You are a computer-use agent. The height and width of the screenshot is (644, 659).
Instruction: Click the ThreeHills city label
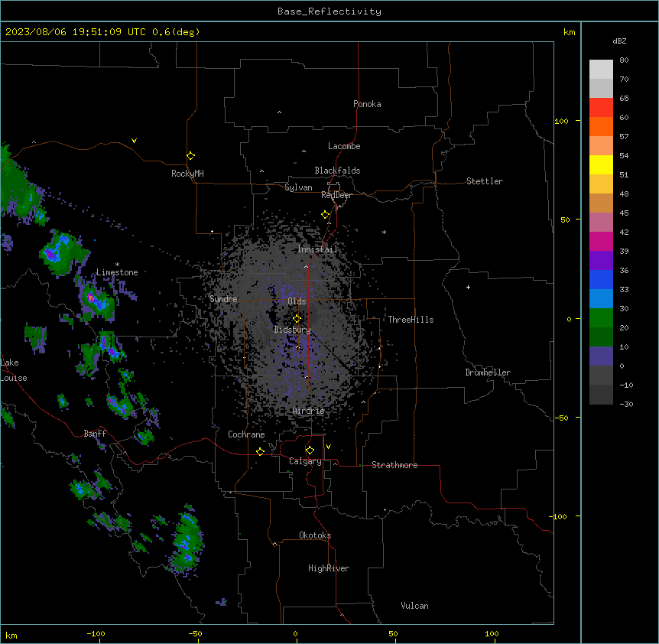(x=411, y=320)
